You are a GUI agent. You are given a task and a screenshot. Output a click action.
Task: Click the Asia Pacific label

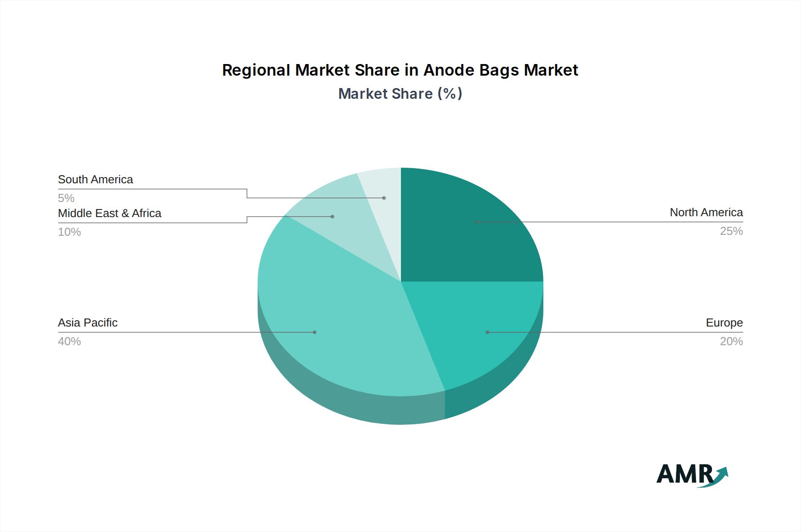click(88, 323)
